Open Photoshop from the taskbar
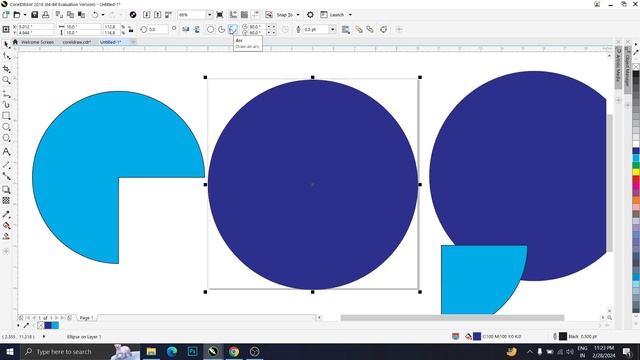This screenshot has height=360, width=640. pos(192,351)
